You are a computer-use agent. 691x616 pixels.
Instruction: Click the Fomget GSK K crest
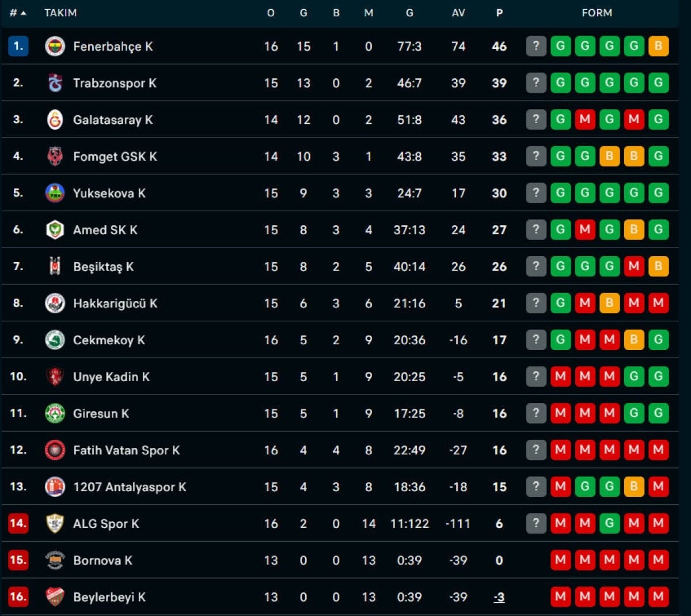coord(55,157)
